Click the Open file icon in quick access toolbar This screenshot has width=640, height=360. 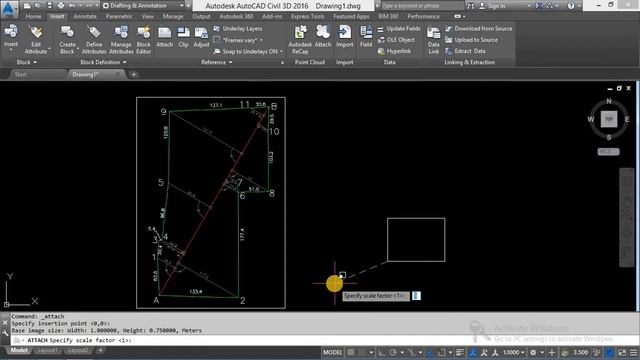38,6
